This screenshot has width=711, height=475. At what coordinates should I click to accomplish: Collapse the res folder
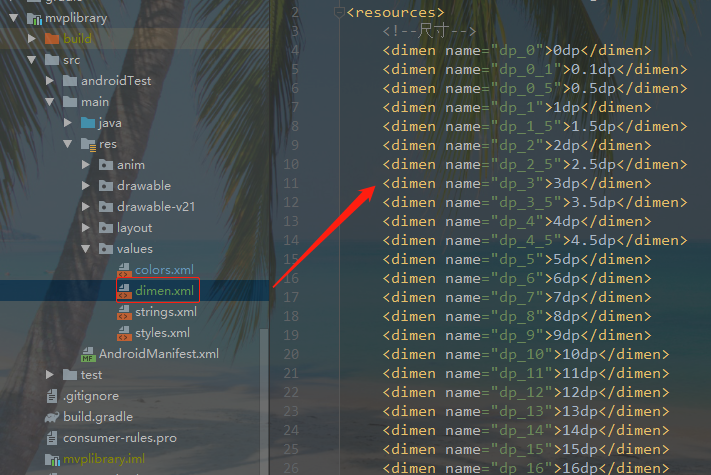68,144
